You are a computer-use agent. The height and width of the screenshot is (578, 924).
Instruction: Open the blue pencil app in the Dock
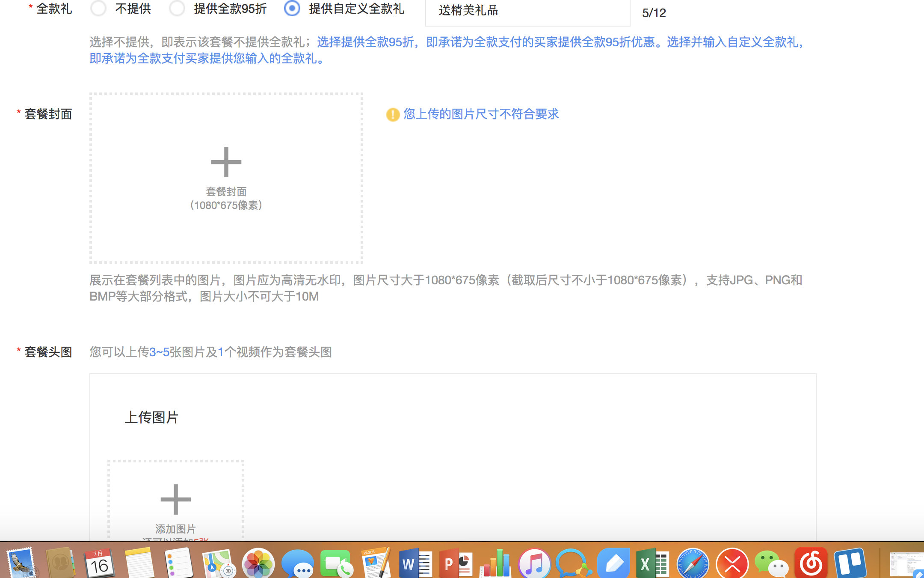[x=613, y=562]
